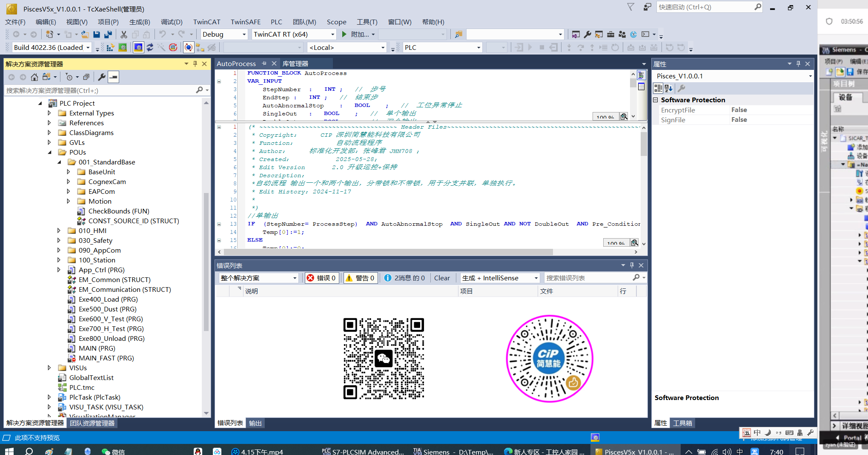Collapse the 001_StandardBase folder
868x455 pixels.
[x=59, y=162]
